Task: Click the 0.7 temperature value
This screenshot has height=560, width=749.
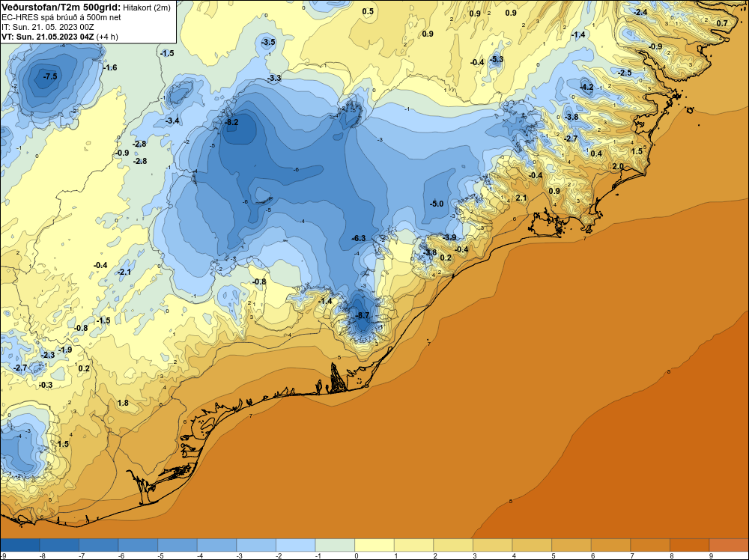Action: (x=722, y=23)
